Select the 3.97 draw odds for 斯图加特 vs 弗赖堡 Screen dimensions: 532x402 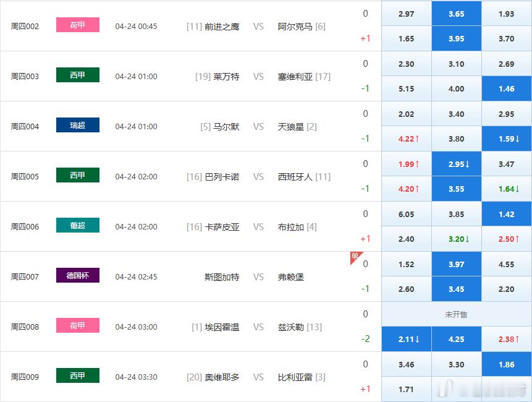pyautogui.click(x=456, y=263)
